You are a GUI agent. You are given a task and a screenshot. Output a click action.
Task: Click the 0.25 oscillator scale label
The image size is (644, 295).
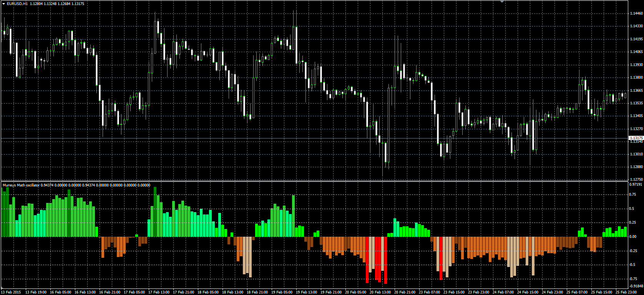tap(632, 222)
